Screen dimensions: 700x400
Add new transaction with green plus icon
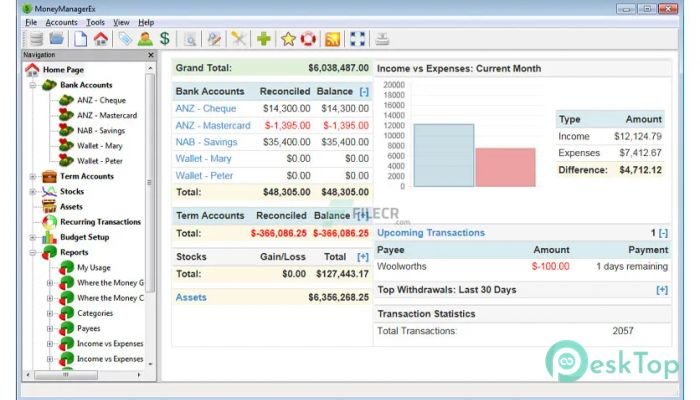pos(263,39)
